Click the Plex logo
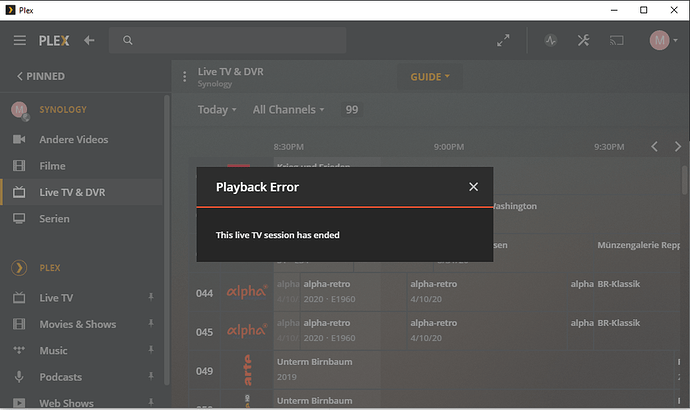 (54, 40)
